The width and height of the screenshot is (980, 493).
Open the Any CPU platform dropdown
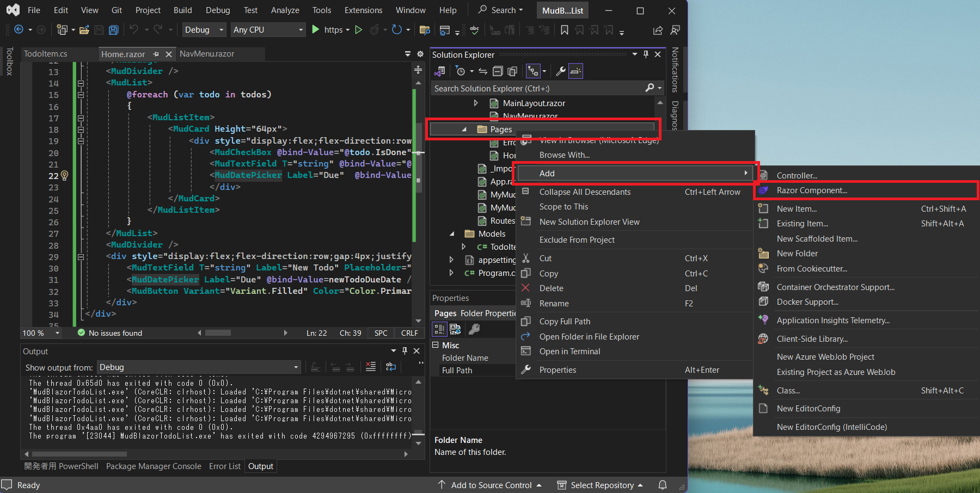click(268, 30)
